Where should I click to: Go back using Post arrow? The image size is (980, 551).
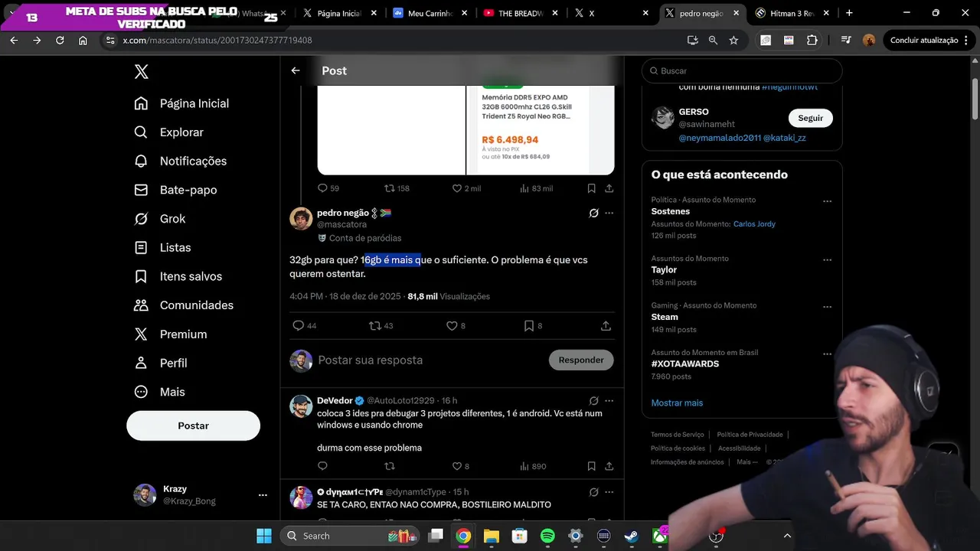pyautogui.click(x=296, y=70)
